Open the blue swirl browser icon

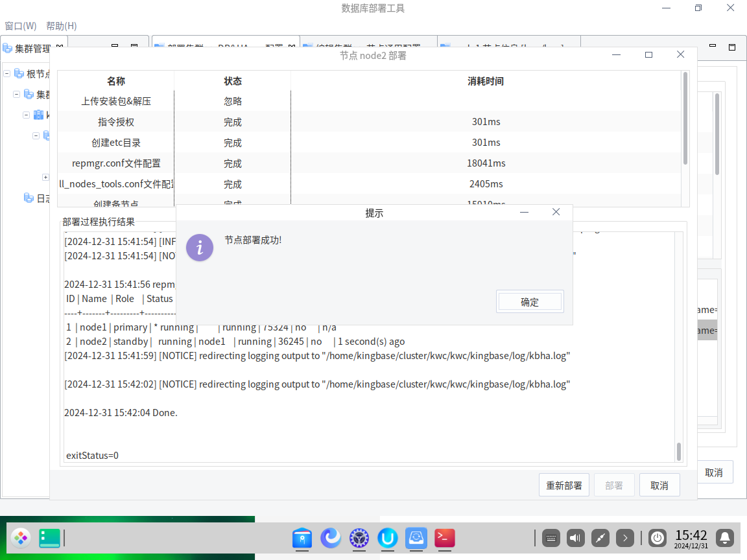(331, 537)
